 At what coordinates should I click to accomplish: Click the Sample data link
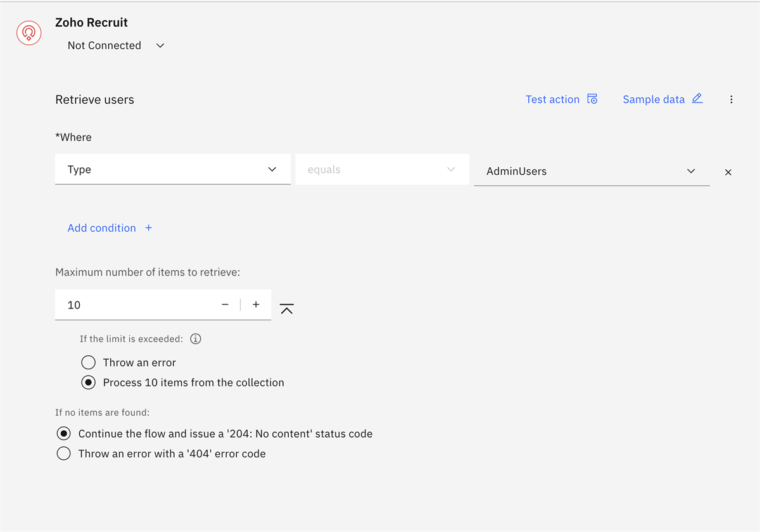coord(654,99)
